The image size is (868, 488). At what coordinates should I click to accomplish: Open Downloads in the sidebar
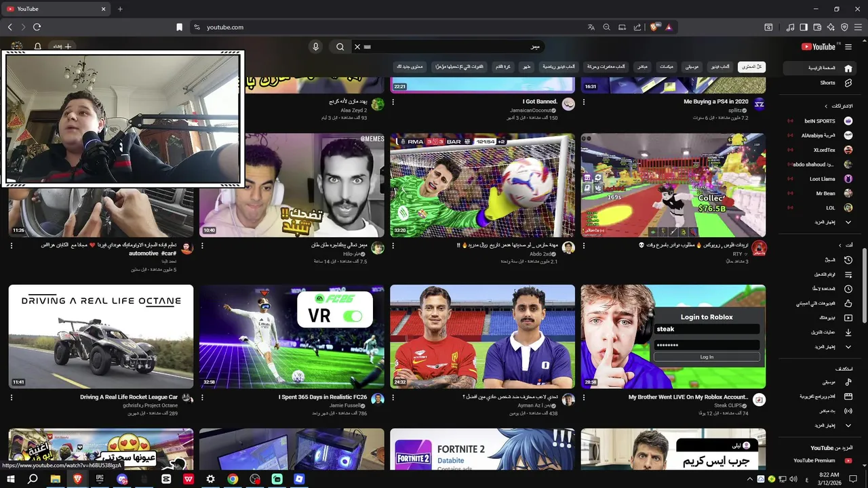819,332
